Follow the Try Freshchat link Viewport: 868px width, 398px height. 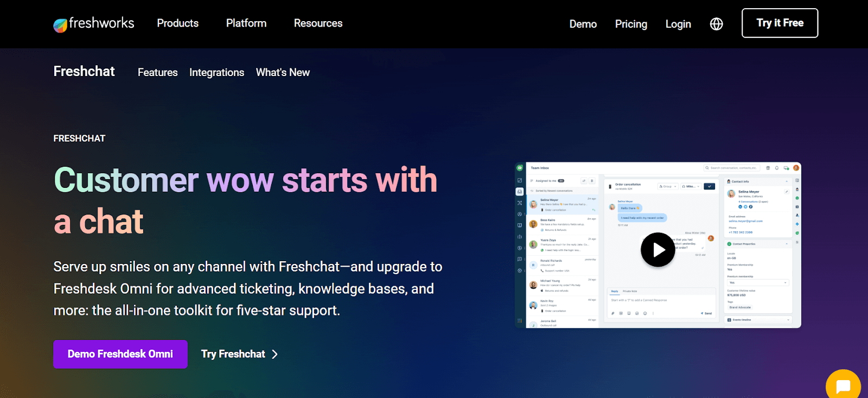click(239, 354)
